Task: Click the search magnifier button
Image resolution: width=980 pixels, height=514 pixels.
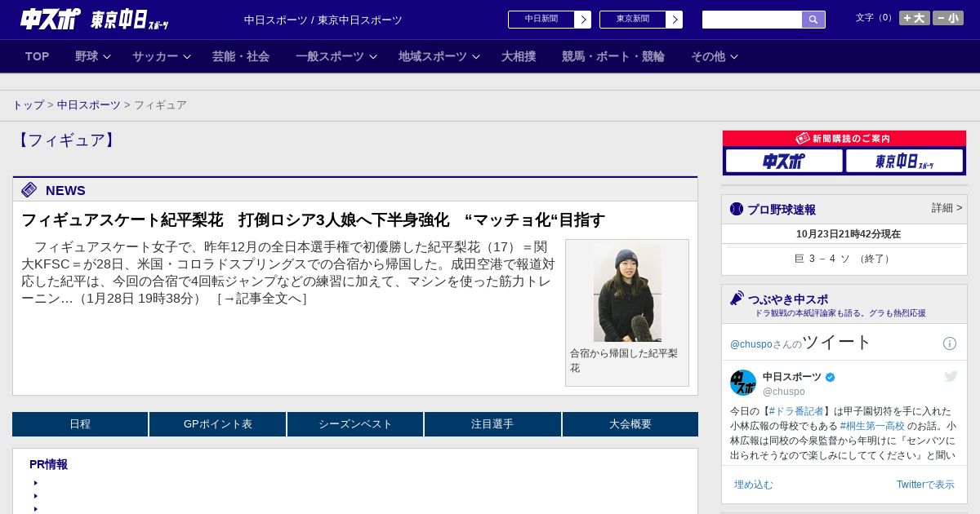Action: 813,20
